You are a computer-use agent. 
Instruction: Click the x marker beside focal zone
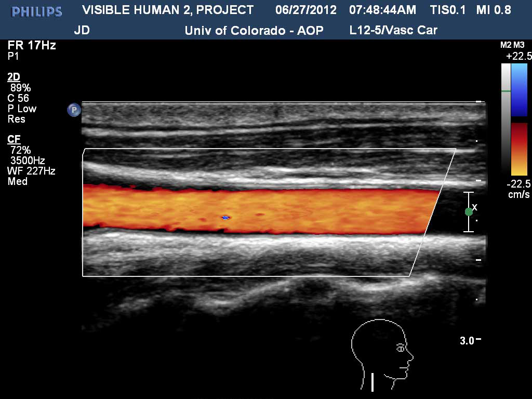tap(475, 207)
